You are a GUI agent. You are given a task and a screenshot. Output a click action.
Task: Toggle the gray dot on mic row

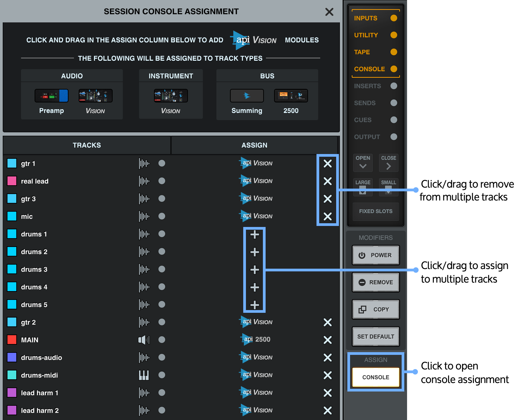(x=162, y=216)
